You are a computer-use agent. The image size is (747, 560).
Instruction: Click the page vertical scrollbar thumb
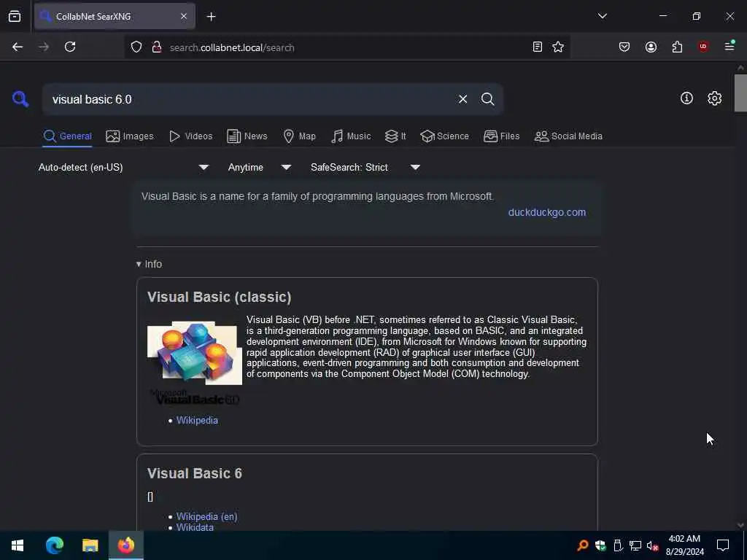(740, 93)
